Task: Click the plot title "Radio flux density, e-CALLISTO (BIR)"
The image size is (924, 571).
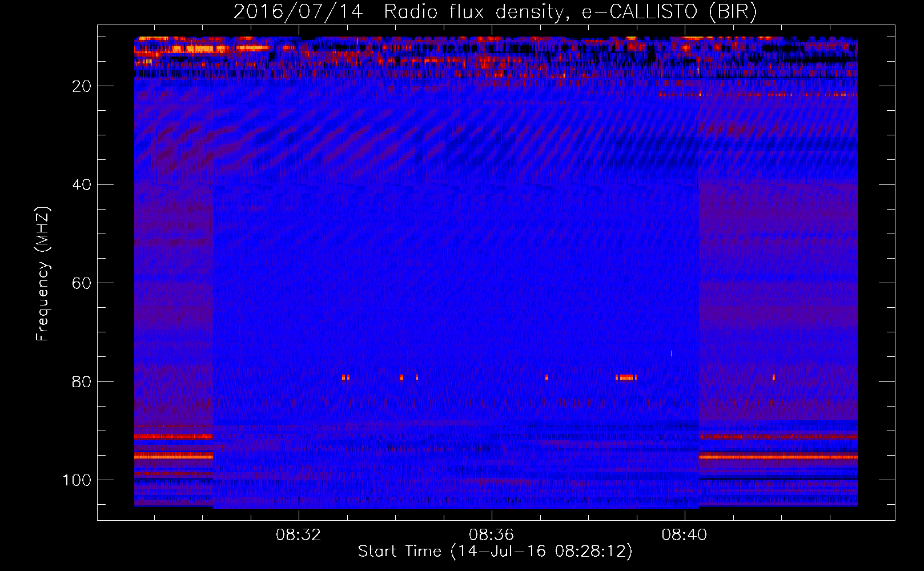Action: (570, 12)
